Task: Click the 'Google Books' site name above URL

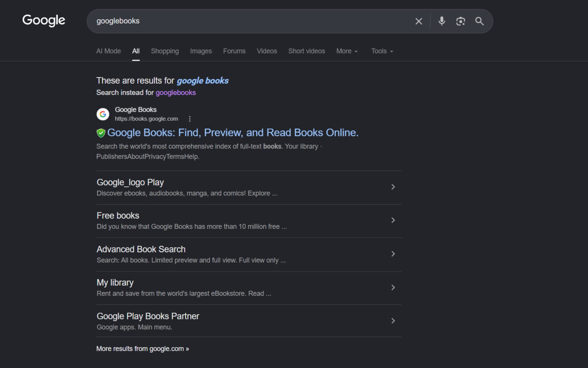Action: pyautogui.click(x=136, y=109)
